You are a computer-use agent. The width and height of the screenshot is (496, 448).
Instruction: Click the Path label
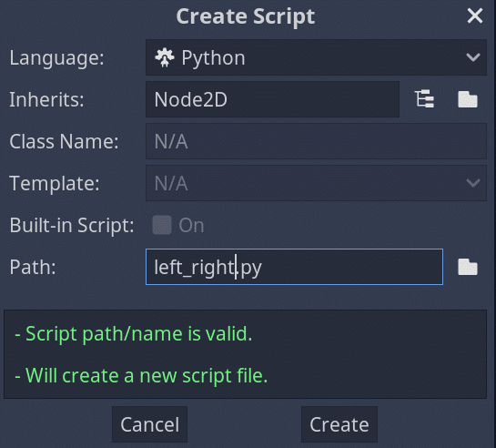pyautogui.click(x=33, y=267)
